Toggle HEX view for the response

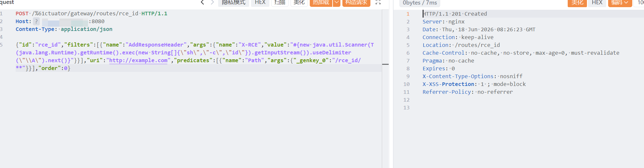[x=597, y=3]
